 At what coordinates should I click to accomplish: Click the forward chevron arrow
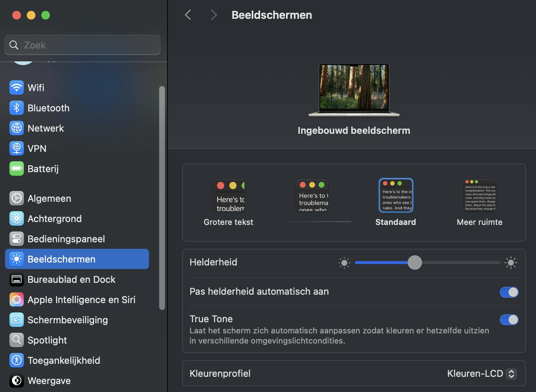(x=214, y=15)
